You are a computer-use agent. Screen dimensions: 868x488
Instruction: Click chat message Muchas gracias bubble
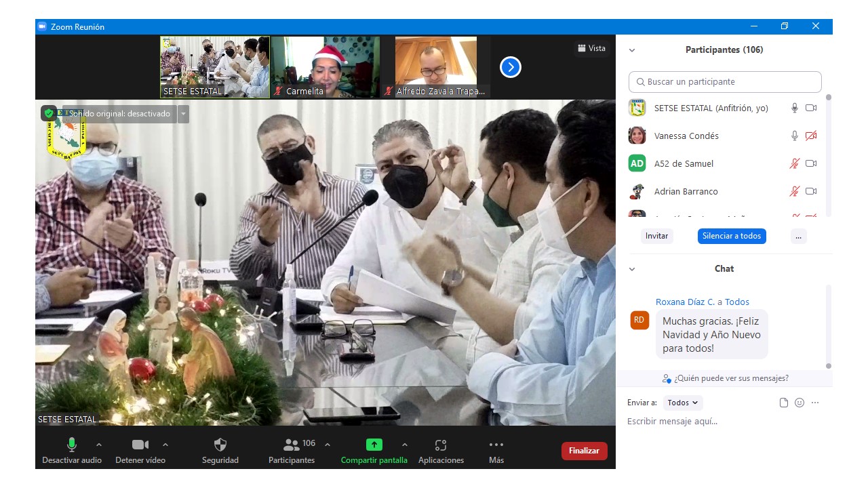pyautogui.click(x=711, y=335)
